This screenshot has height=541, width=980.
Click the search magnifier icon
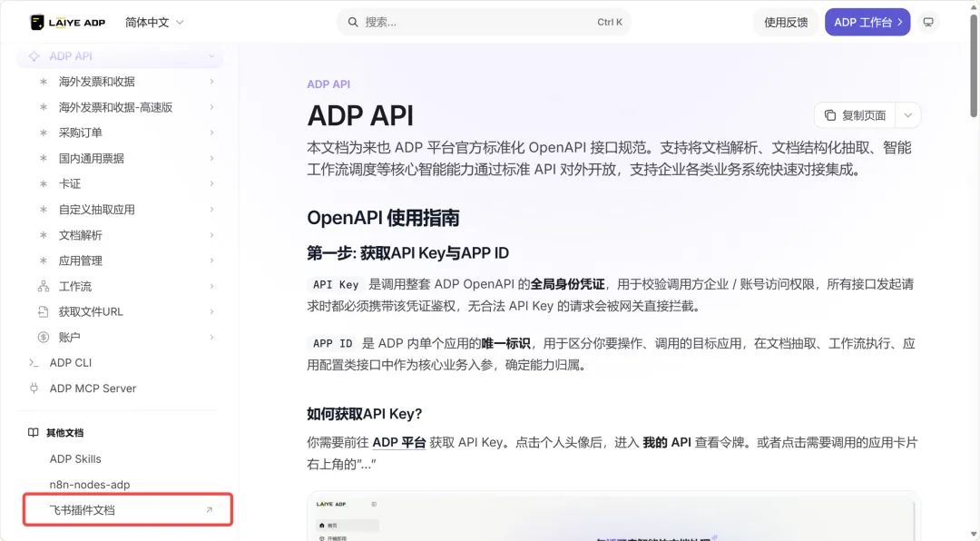(353, 23)
